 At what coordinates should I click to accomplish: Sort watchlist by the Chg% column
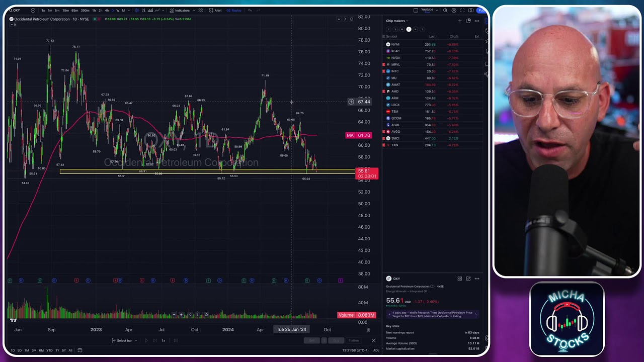[x=454, y=36]
